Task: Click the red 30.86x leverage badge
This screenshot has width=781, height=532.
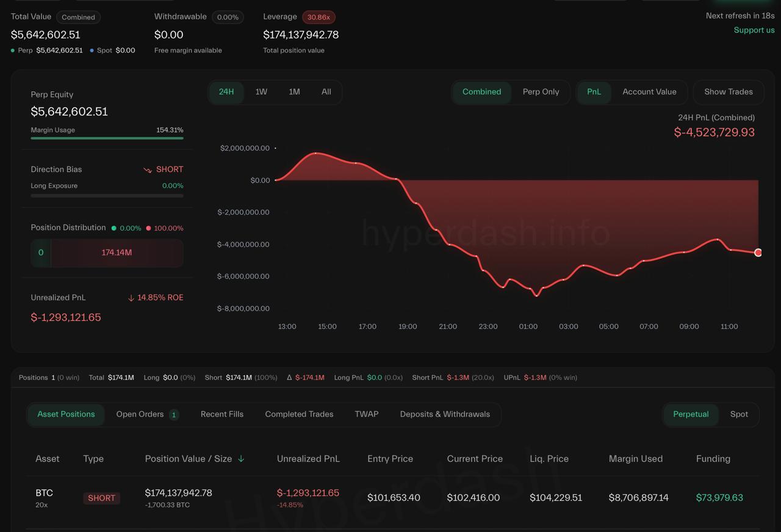Action: pos(319,17)
